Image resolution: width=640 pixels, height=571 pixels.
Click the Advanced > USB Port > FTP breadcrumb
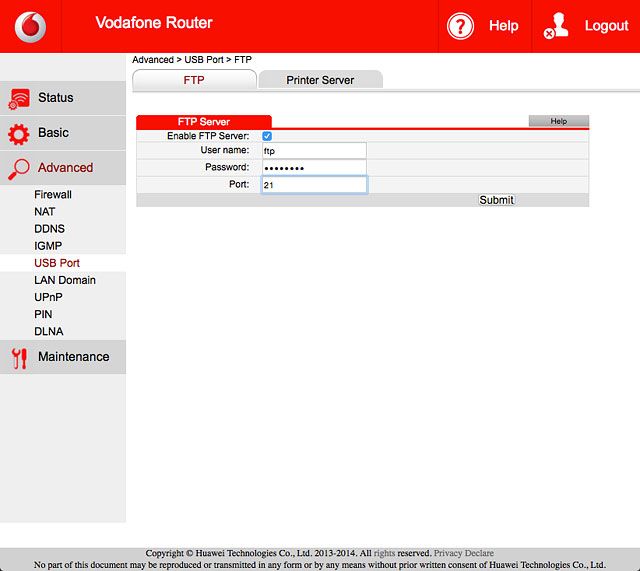(x=192, y=60)
